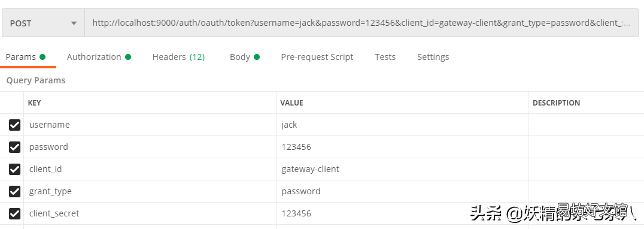Image resolution: width=644 pixels, height=229 pixels.
Task: Uncheck the password parameter checkbox
Action: click(x=14, y=147)
